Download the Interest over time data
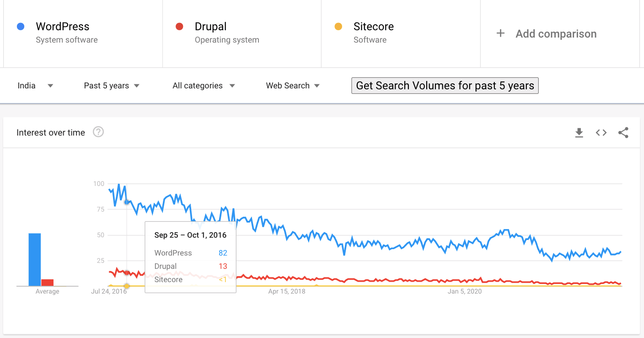The height and width of the screenshot is (338, 644). click(x=579, y=133)
